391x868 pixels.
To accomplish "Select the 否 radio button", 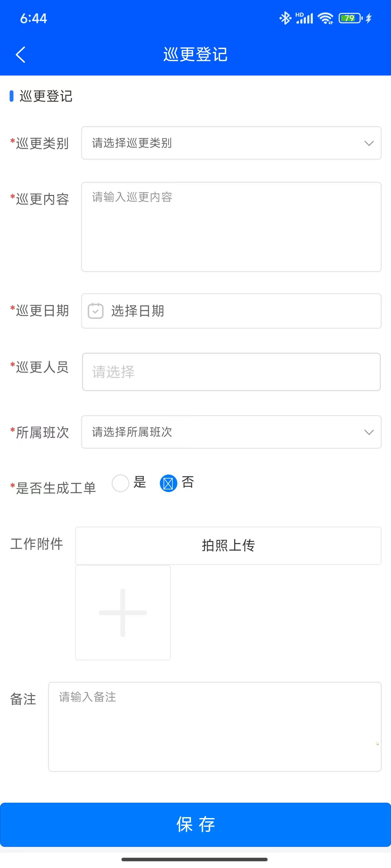I will [168, 483].
